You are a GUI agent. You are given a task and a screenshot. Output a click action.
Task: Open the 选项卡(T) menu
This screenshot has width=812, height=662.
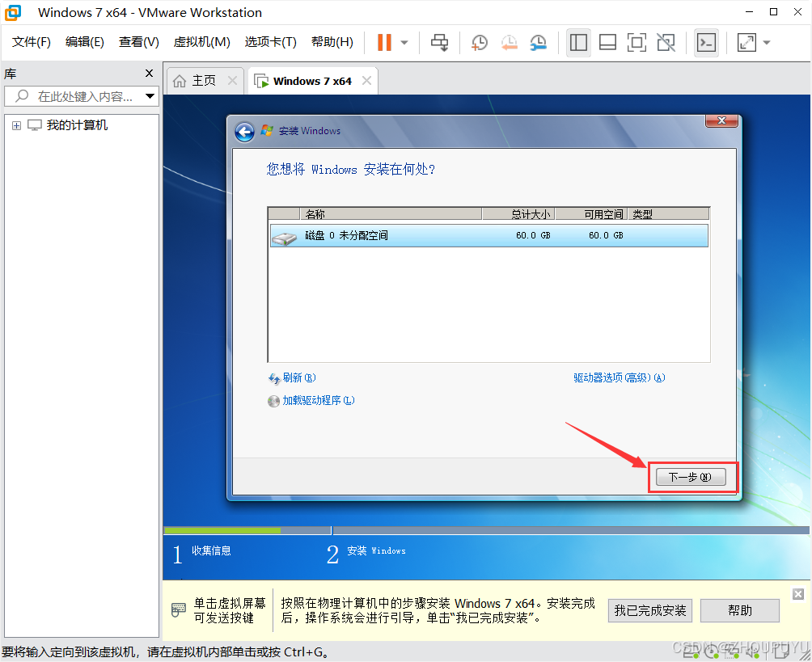(270, 42)
